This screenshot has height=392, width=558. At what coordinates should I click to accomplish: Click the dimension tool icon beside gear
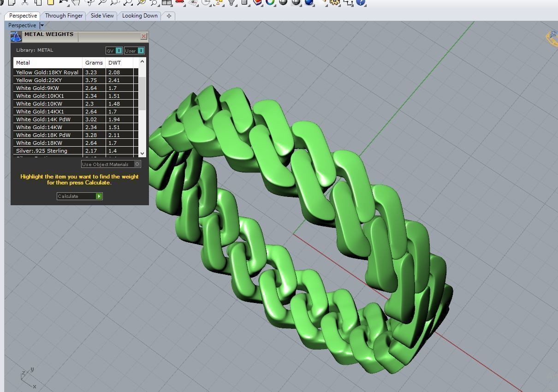(348, 2)
